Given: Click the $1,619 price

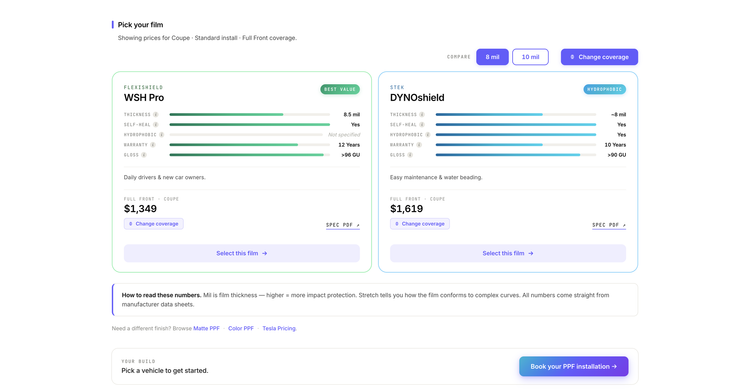Looking at the screenshot, I should tap(407, 209).
